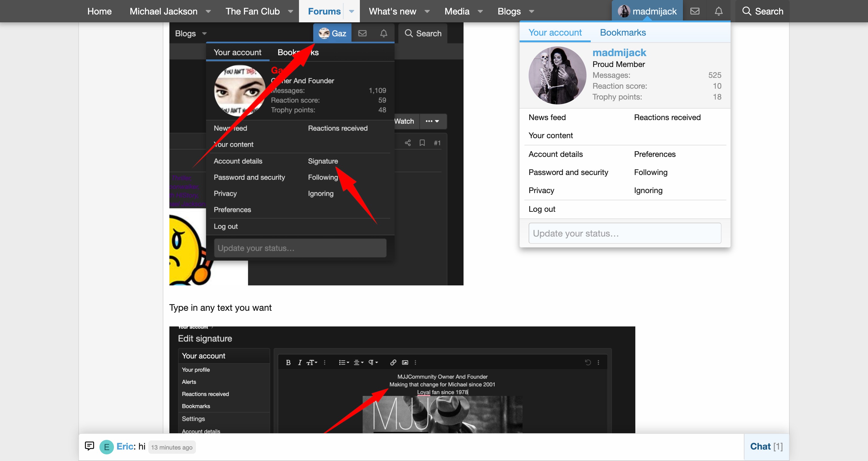
Task: Open Reactions received from account menu
Action: [x=667, y=117]
